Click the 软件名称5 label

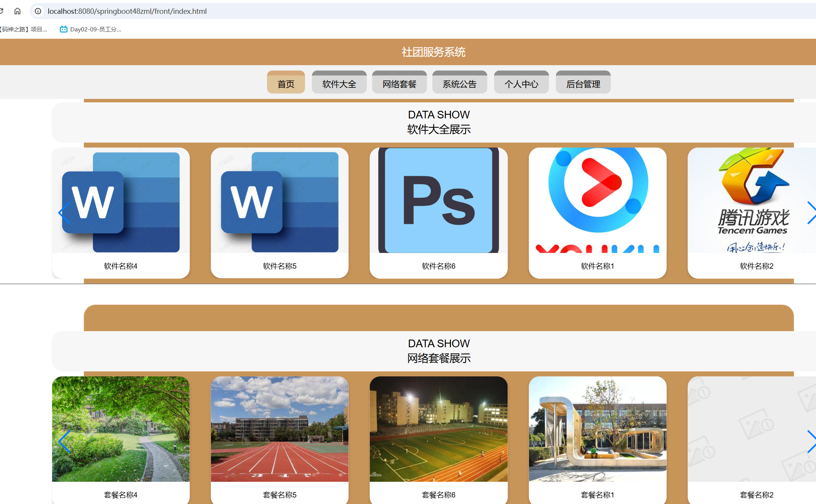(x=280, y=266)
